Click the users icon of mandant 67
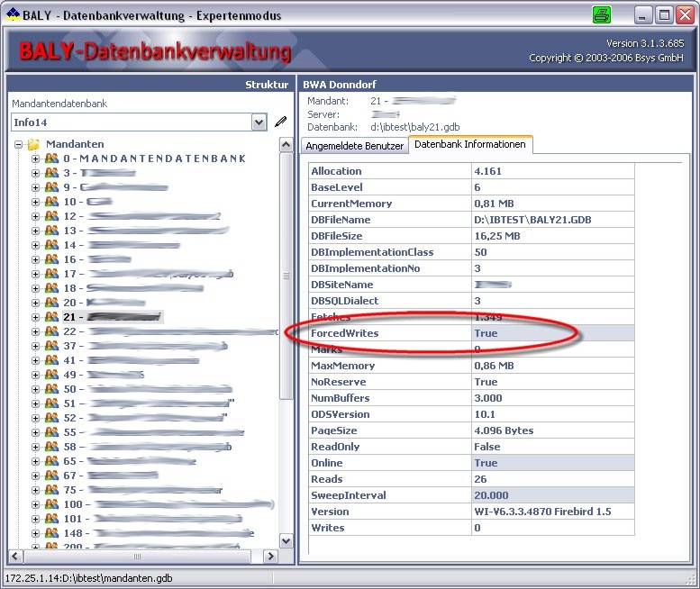 click(51, 476)
